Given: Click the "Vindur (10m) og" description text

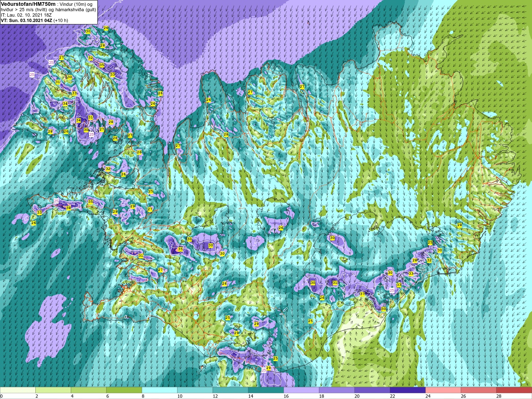Looking at the screenshot, I should [x=76, y=4].
